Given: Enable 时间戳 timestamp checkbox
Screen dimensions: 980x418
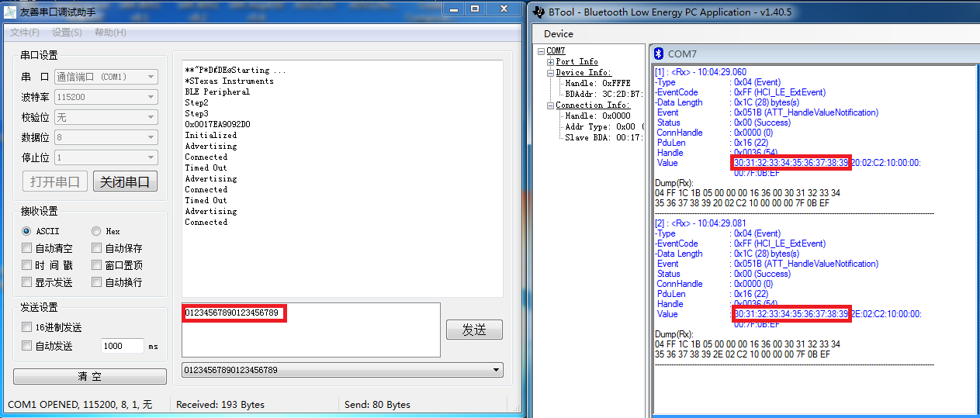Looking at the screenshot, I should click(27, 265).
